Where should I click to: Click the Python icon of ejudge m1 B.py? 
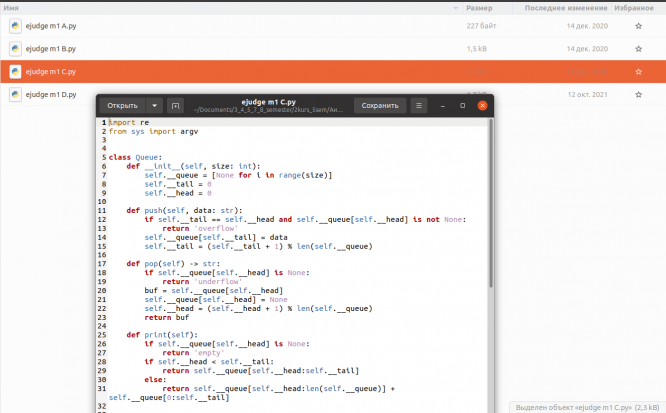pos(15,48)
